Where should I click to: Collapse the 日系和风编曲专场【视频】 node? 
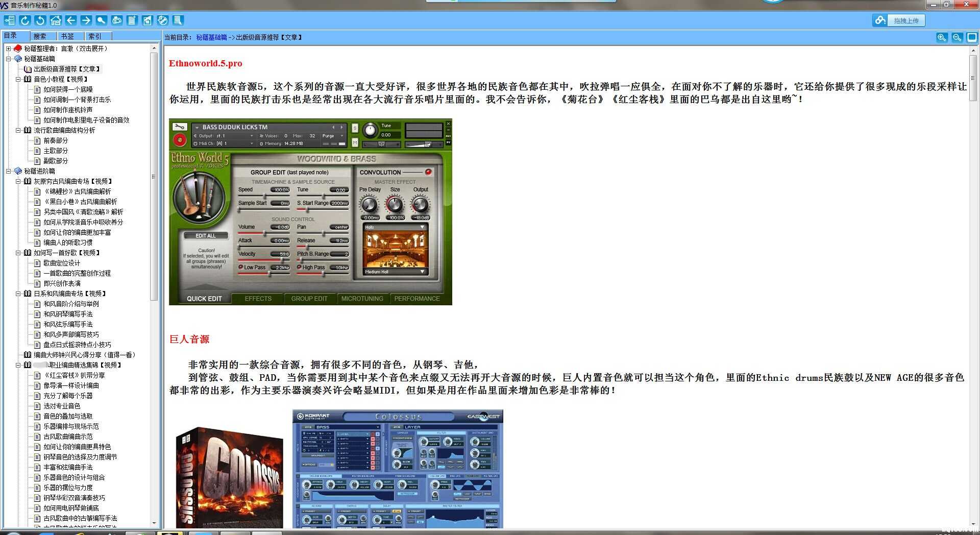(18, 294)
